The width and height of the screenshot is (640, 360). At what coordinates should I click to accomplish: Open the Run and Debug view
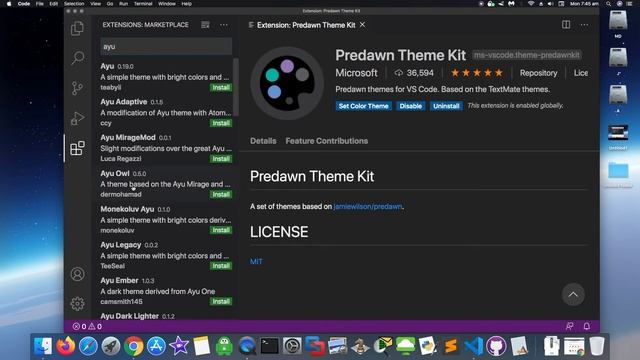point(77,118)
